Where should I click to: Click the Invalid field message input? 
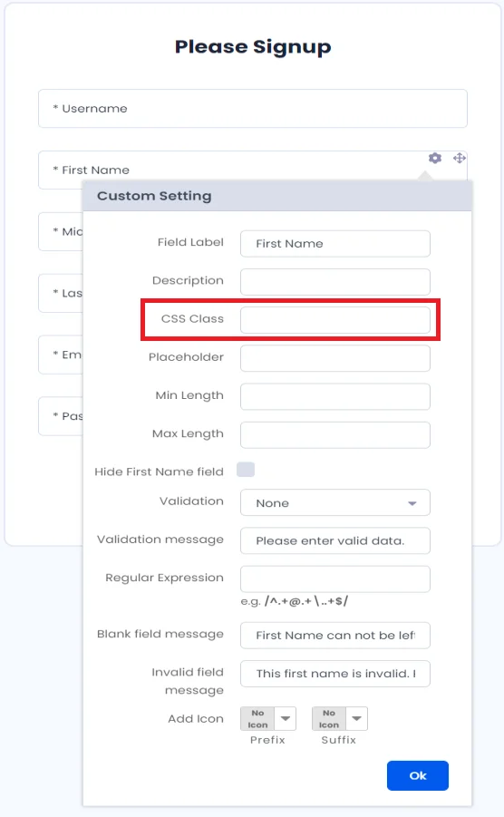click(335, 674)
